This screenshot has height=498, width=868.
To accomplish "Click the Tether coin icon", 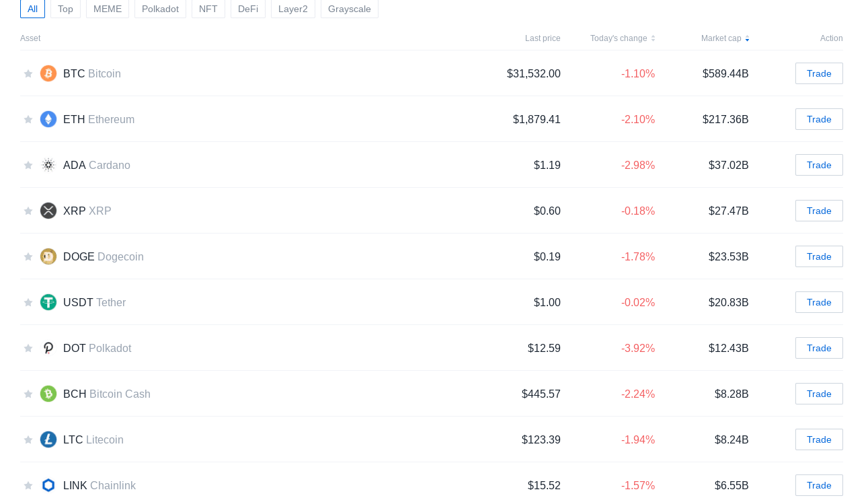I will (x=48, y=302).
